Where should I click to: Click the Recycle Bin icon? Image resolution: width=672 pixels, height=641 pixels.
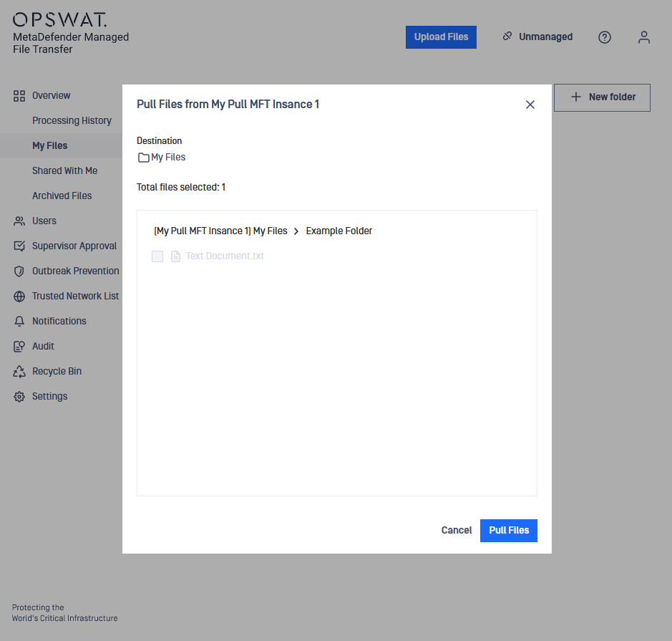[19, 372]
